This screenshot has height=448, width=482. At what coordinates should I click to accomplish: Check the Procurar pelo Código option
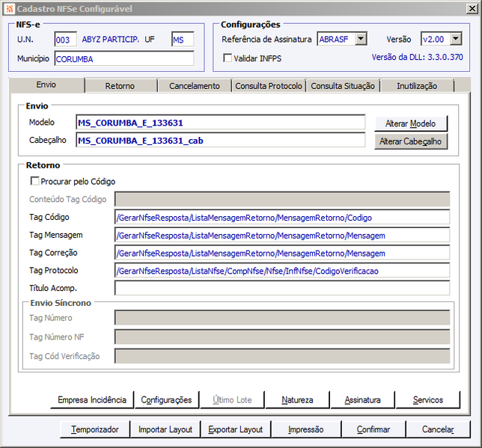34,181
